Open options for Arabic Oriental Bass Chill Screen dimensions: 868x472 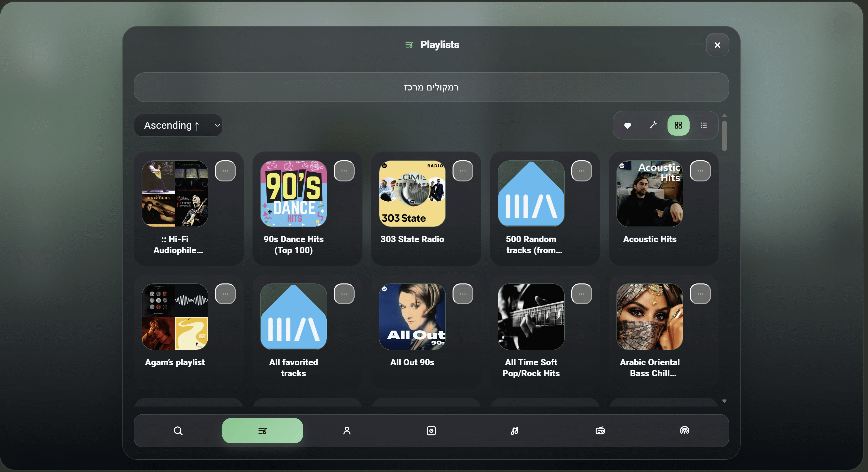tap(700, 294)
